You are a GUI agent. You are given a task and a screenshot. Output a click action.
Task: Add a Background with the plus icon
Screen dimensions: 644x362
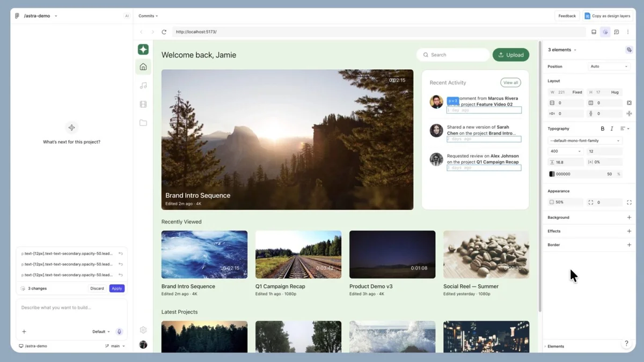629,217
